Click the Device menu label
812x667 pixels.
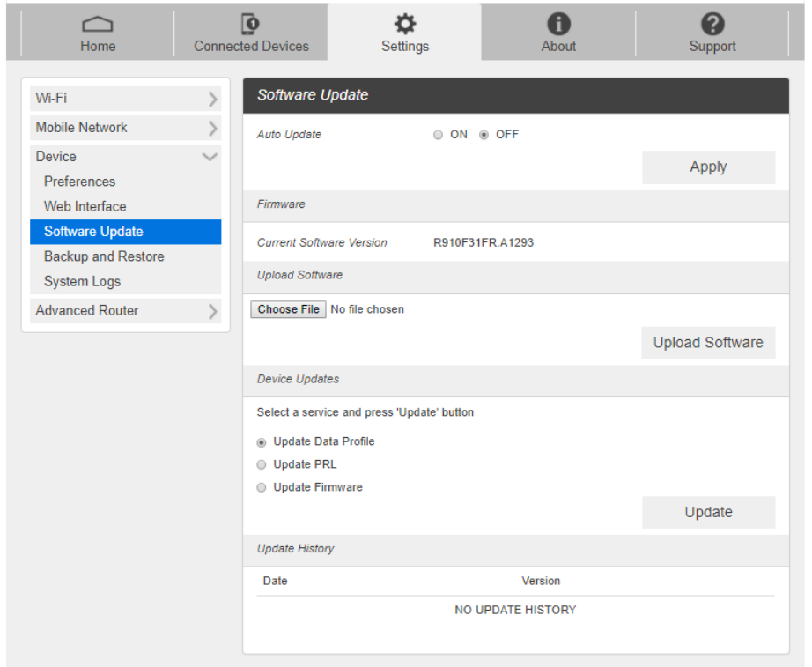[56, 157]
